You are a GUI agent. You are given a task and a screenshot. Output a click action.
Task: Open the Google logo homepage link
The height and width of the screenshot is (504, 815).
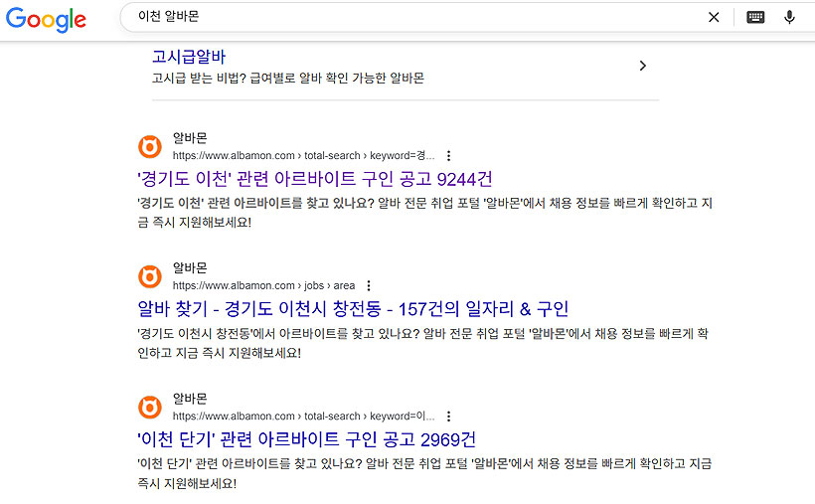click(46, 19)
